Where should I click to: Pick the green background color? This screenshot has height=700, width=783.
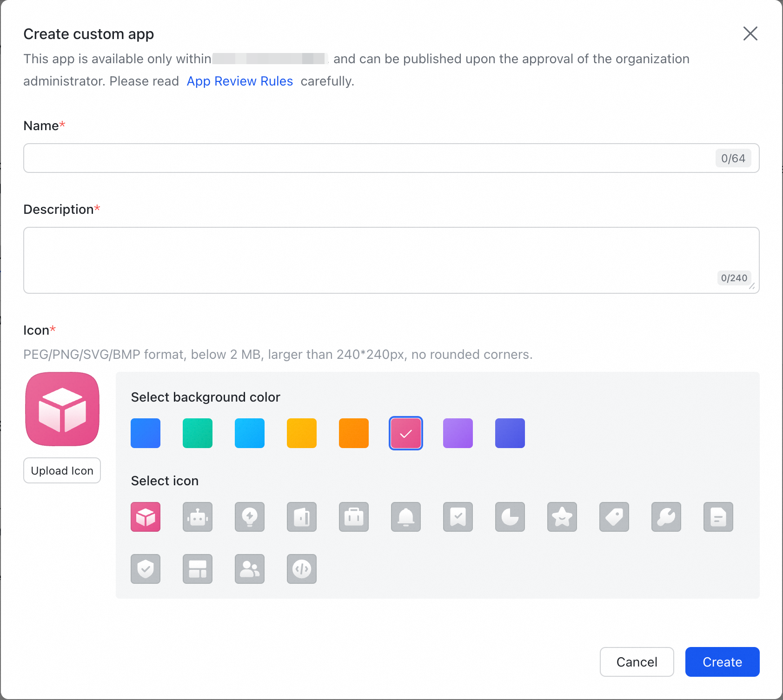[x=198, y=433]
